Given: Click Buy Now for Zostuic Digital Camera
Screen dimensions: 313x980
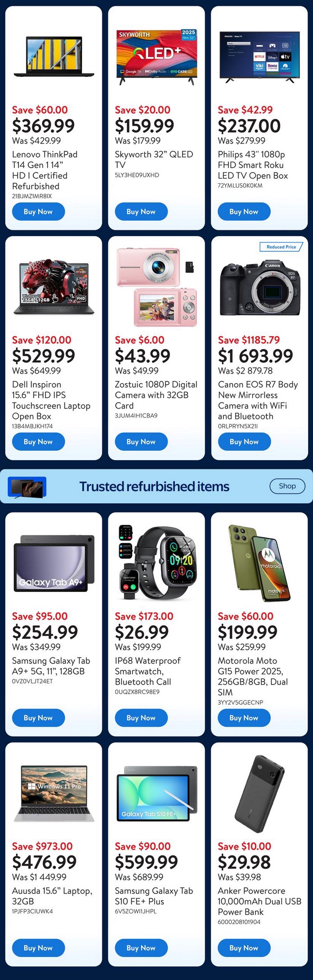Looking at the screenshot, I should click(x=141, y=441).
